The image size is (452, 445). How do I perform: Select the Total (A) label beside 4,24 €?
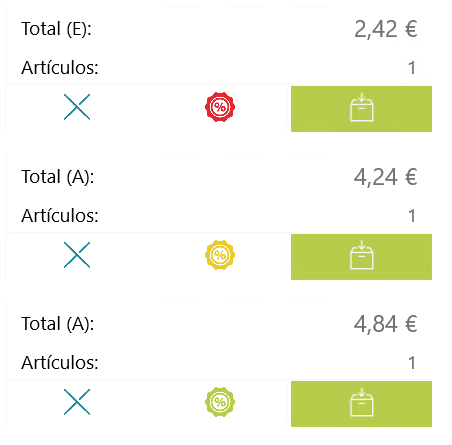[58, 177]
